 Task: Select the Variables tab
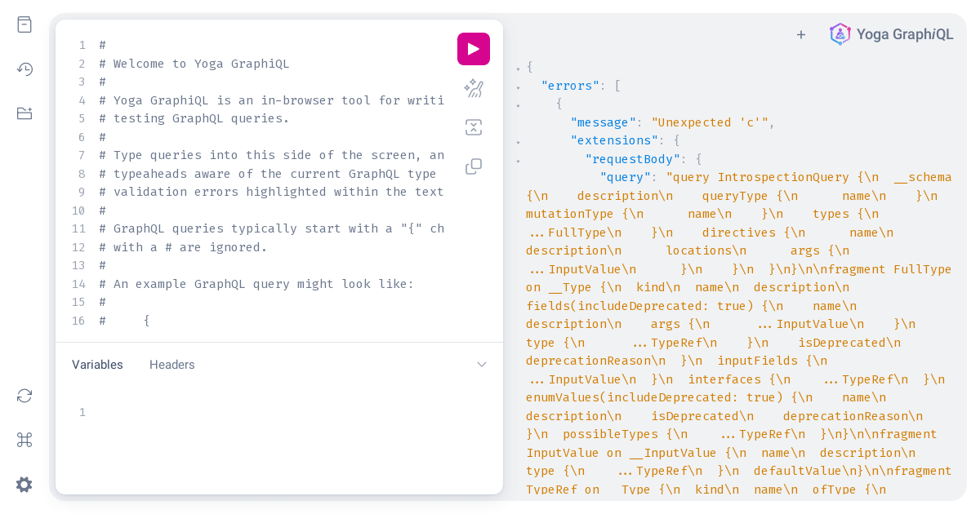tap(97, 365)
